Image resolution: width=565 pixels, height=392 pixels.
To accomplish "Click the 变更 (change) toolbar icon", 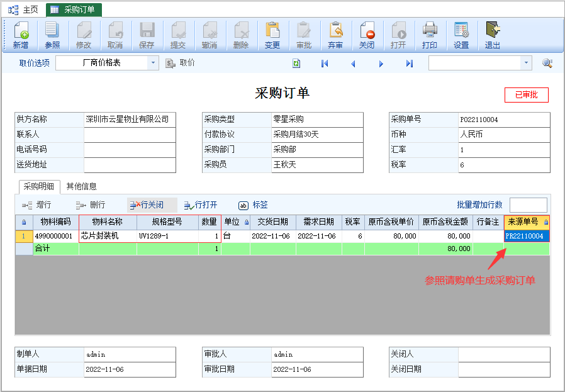I will pyautogui.click(x=272, y=35).
